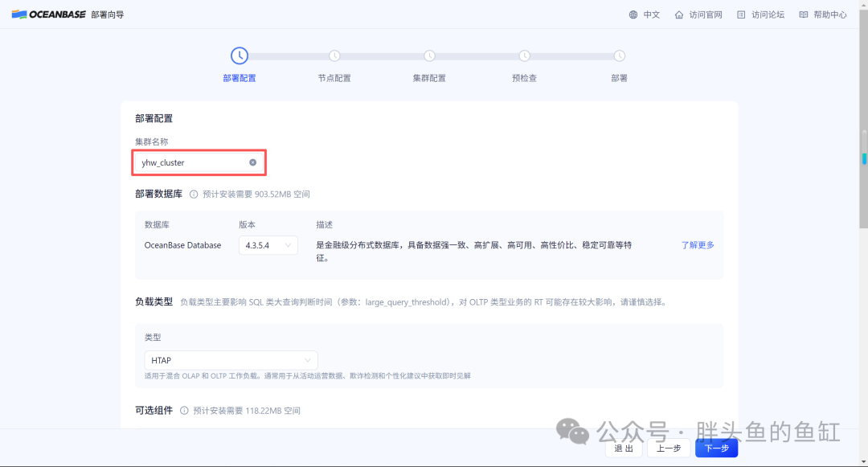Clear the cluster name field

pyautogui.click(x=252, y=162)
